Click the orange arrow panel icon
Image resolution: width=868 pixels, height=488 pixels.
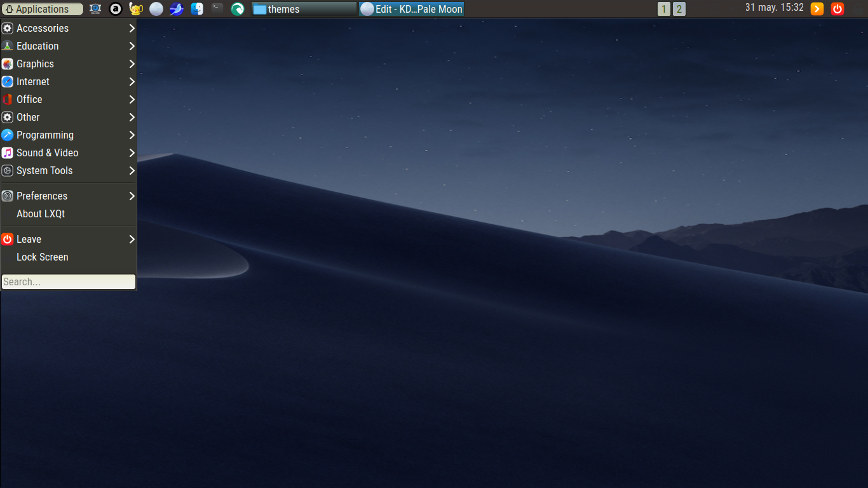coord(817,9)
